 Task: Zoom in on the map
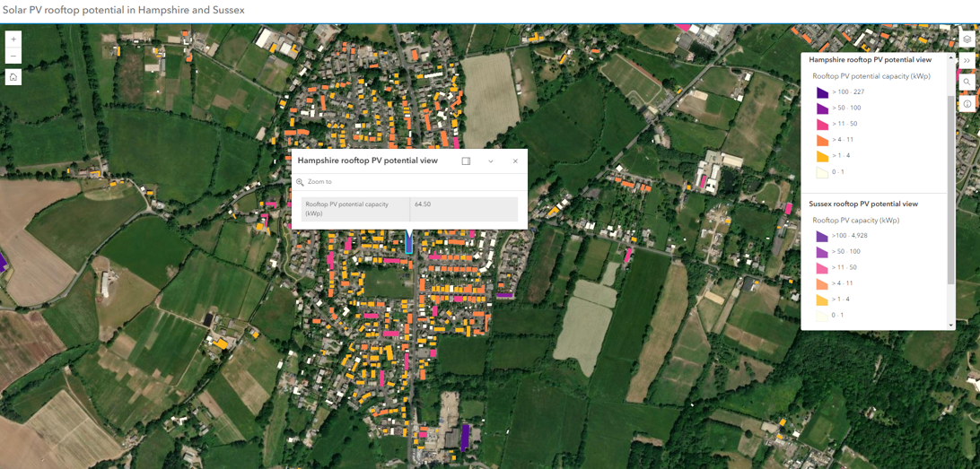(x=13, y=39)
